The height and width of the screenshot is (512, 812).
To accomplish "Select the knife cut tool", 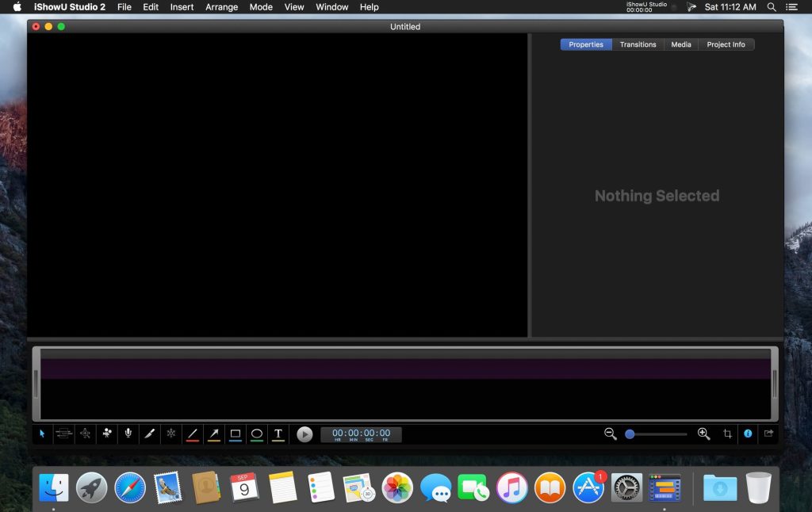I will coord(149,434).
